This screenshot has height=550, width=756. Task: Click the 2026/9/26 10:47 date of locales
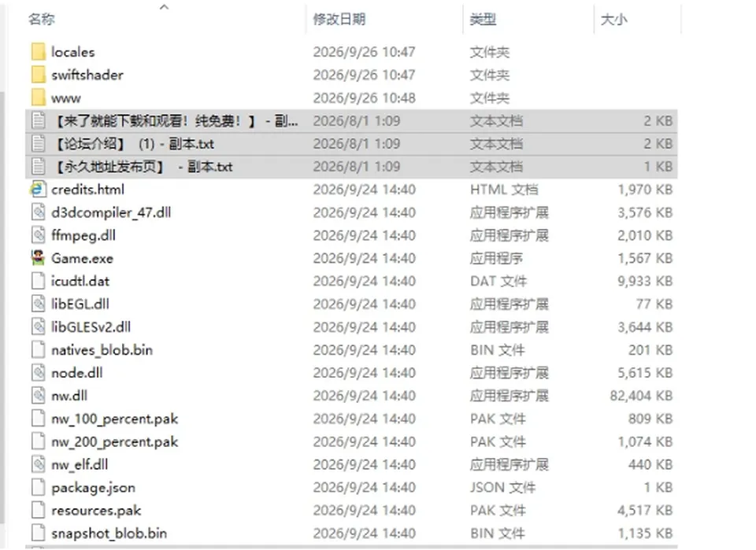click(x=364, y=52)
